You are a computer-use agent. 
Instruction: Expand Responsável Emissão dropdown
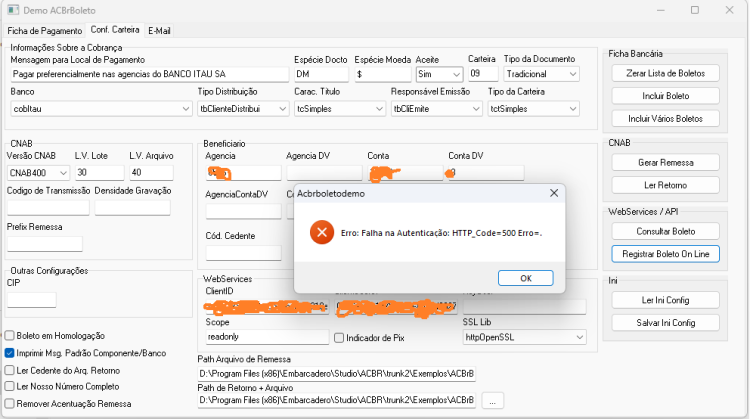pos(436,109)
